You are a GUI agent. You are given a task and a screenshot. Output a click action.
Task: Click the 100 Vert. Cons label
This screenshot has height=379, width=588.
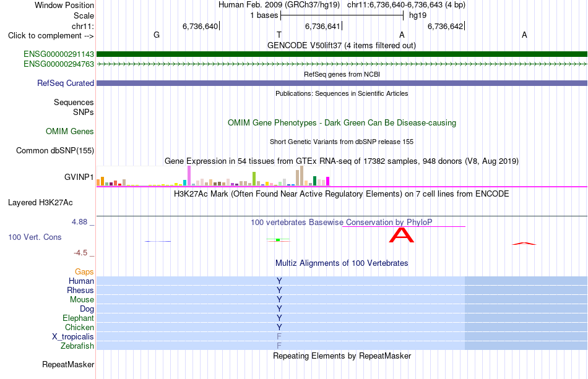pyautogui.click(x=35, y=237)
